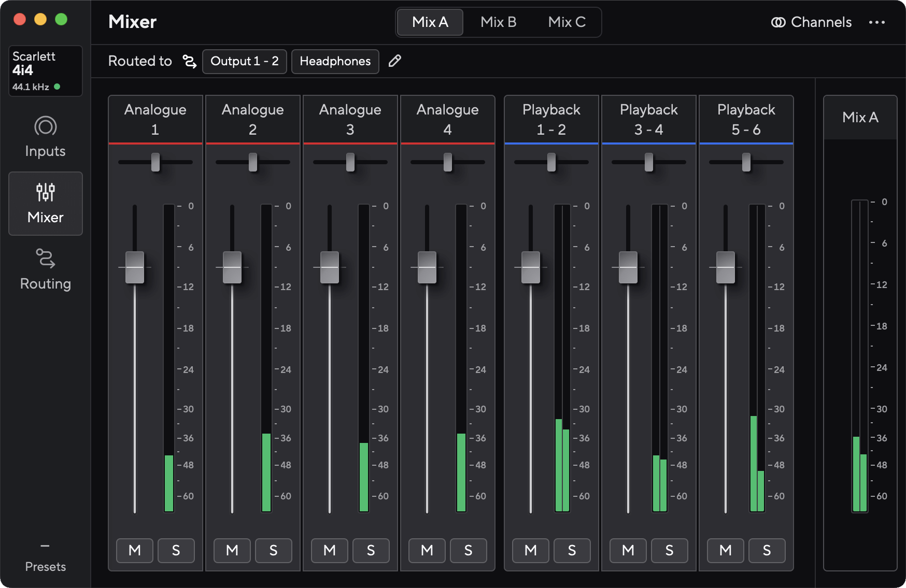
Task: Open the Presets panel
Action: tap(46, 557)
